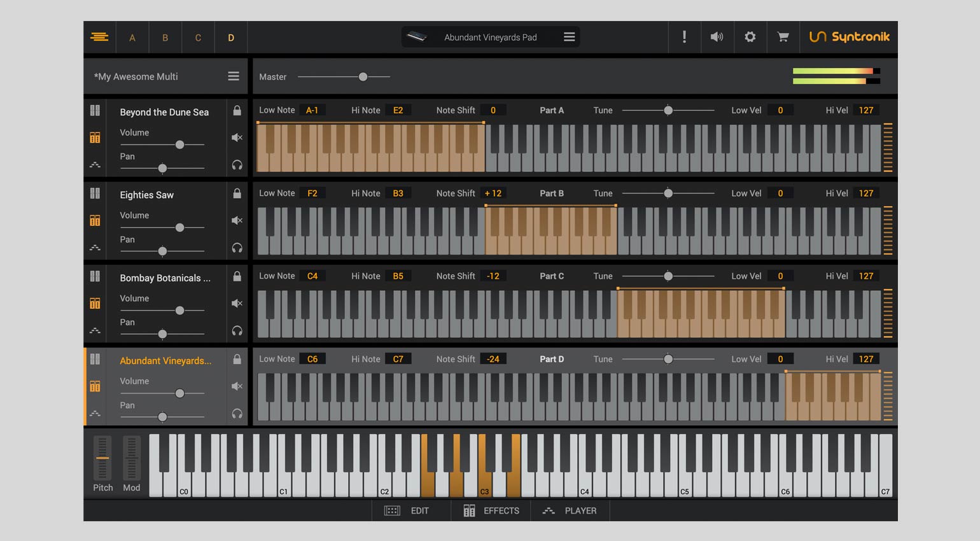Open the preset menu for Abundant Vineyards Pad
The height and width of the screenshot is (541, 980).
570,37
